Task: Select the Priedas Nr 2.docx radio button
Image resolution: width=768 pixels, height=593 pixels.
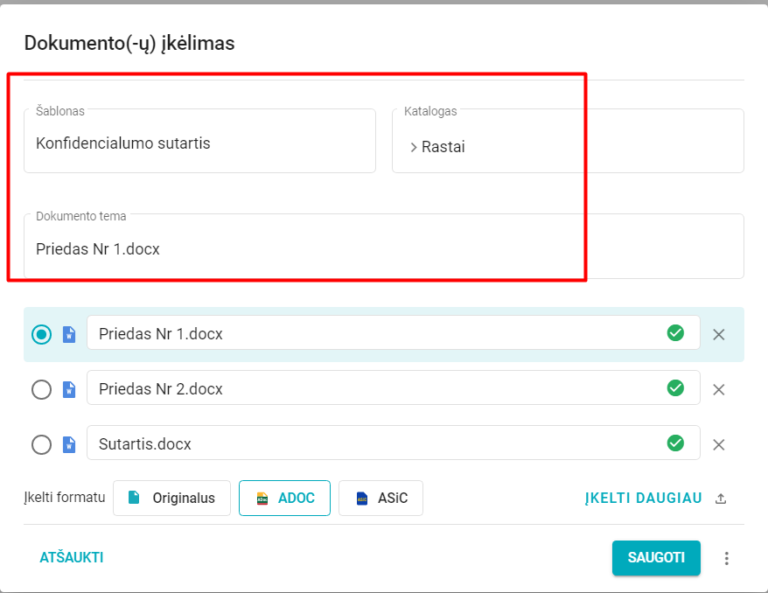Action: pos(41,389)
